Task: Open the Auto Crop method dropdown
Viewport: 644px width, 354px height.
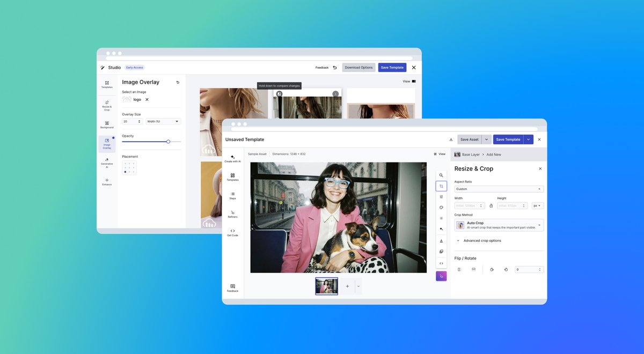Action: [x=499, y=225]
